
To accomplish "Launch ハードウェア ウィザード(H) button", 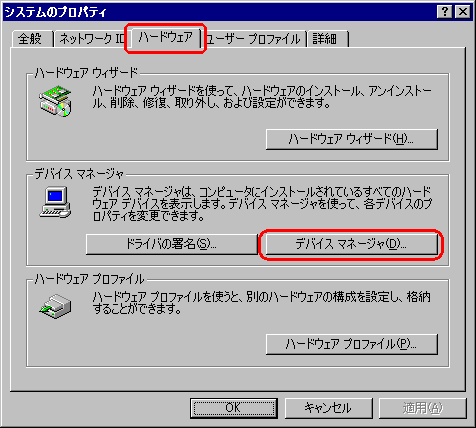I will point(352,139).
